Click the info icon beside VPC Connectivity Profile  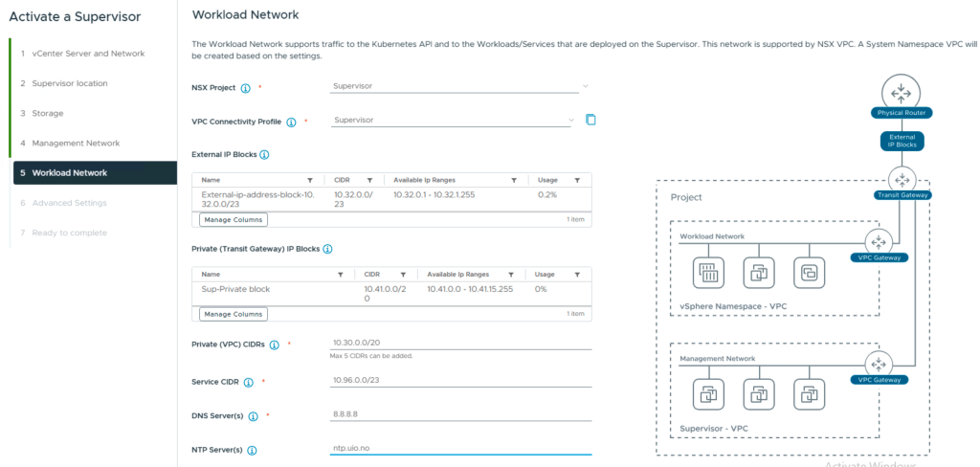click(x=292, y=122)
